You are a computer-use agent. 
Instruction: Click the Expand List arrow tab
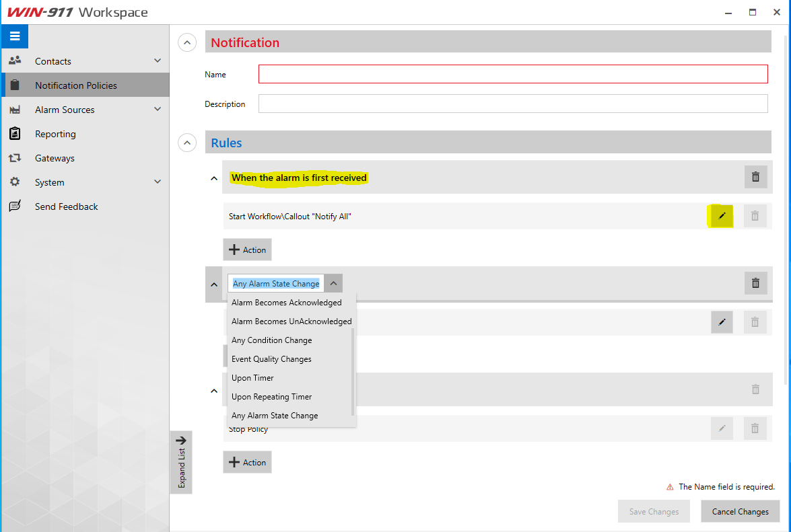point(181,463)
